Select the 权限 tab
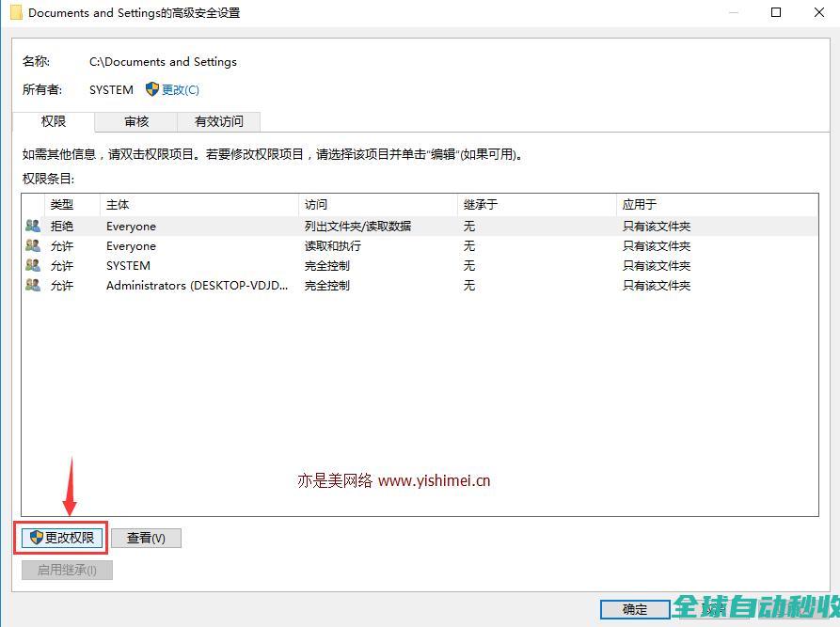This screenshot has width=840, height=627. (x=54, y=121)
